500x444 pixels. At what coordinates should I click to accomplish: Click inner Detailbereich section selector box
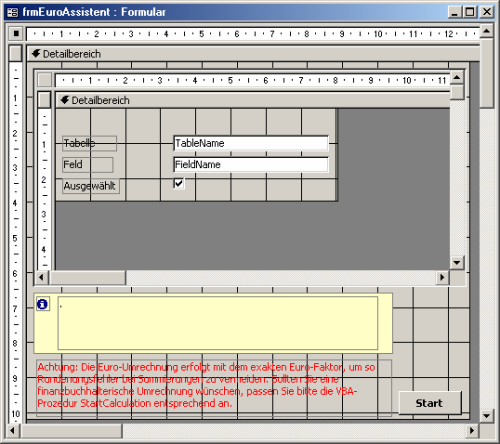(45, 100)
